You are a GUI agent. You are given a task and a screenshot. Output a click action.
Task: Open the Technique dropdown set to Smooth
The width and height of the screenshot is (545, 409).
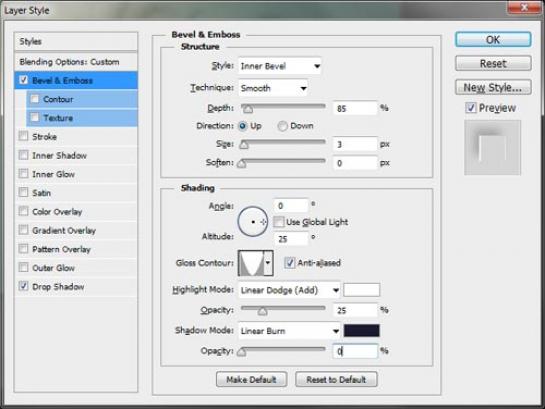pos(273,88)
